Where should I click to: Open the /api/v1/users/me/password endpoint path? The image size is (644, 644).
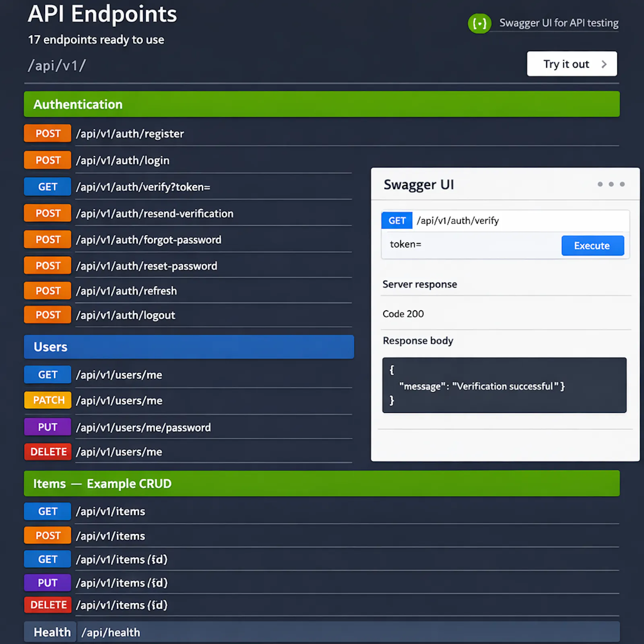(143, 427)
